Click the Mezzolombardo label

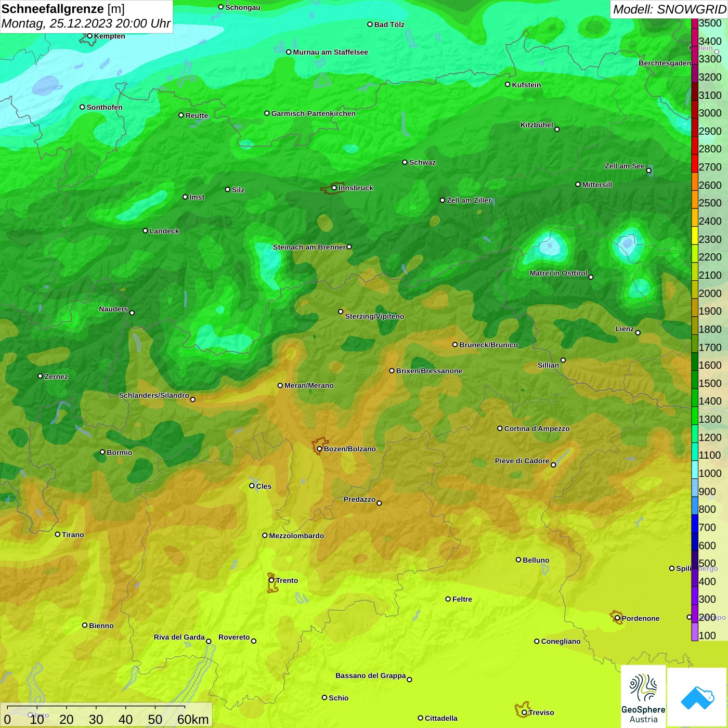[x=296, y=536]
